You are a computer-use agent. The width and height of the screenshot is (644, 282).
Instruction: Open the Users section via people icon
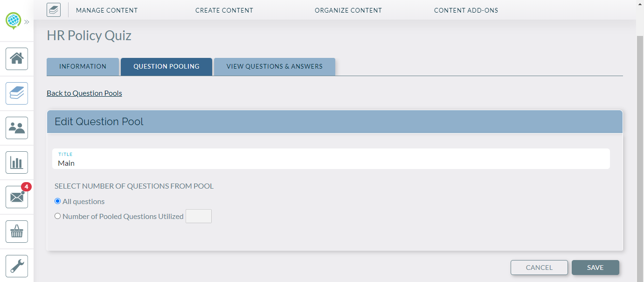click(x=16, y=128)
